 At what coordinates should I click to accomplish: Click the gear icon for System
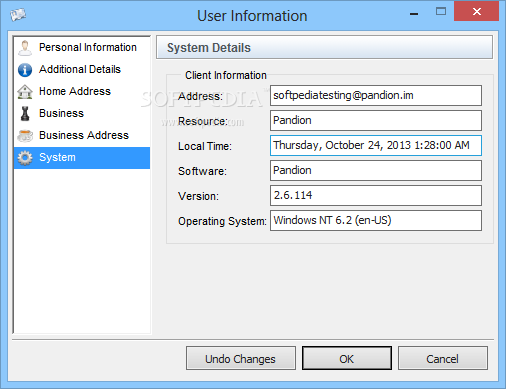(x=25, y=158)
